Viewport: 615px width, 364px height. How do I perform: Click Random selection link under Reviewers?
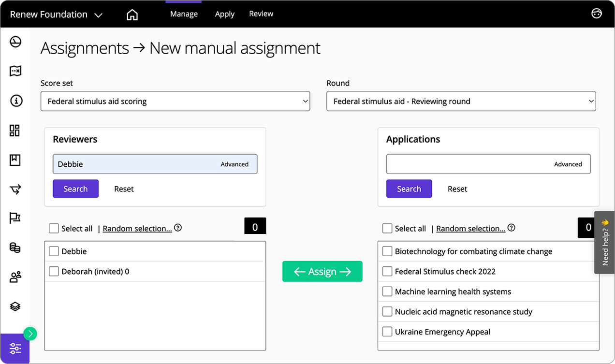tap(137, 229)
